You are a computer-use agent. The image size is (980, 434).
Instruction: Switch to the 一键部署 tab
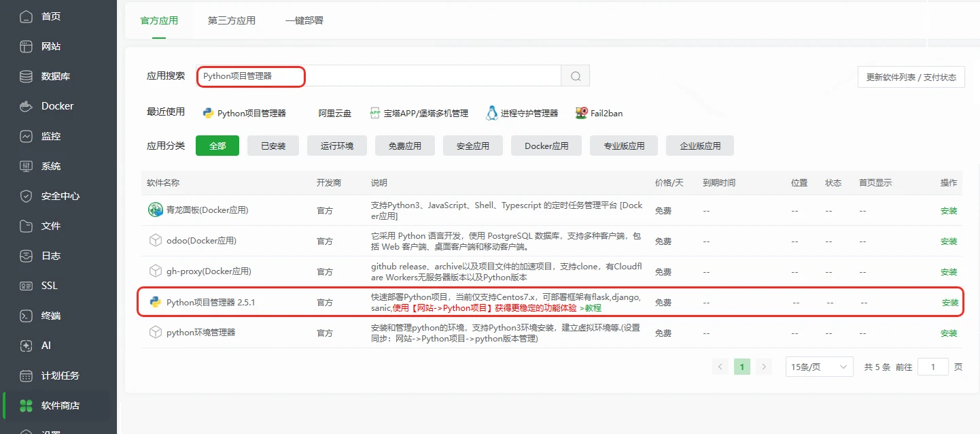coord(304,20)
